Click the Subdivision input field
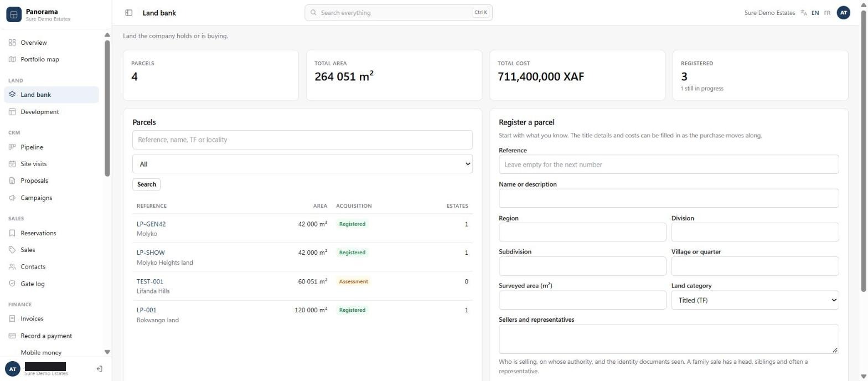This screenshot has width=868, height=381. [x=582, y=266]
